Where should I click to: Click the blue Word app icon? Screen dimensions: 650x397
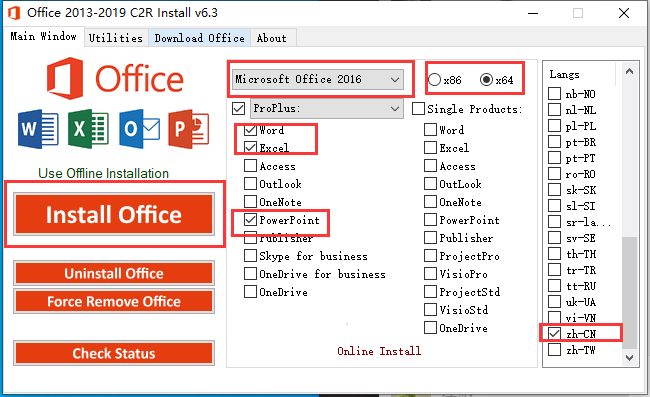[x=38, y=129]
